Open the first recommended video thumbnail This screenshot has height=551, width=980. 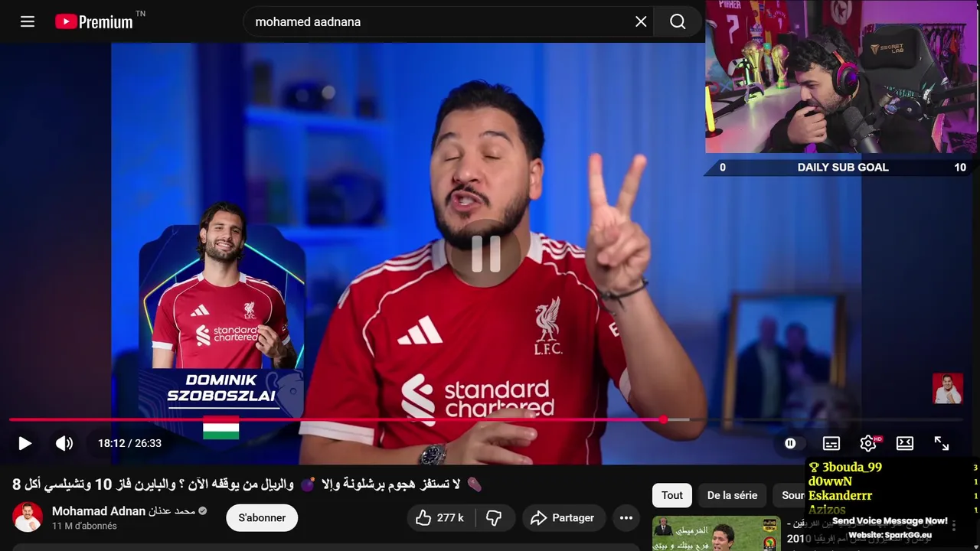(x=717, y=534)
